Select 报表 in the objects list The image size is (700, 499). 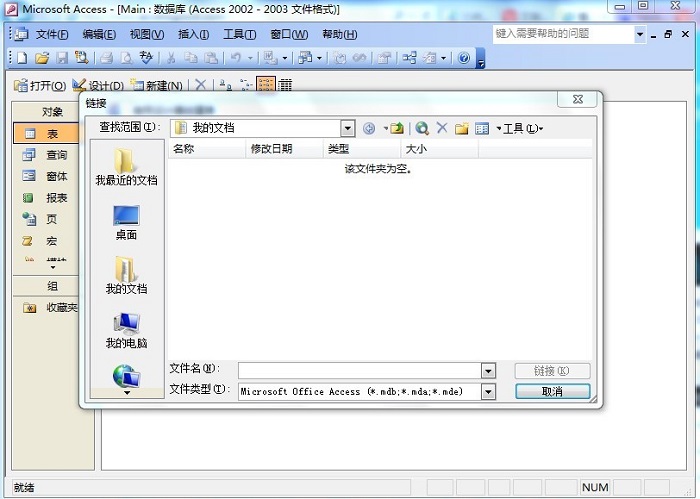point(46,198)
